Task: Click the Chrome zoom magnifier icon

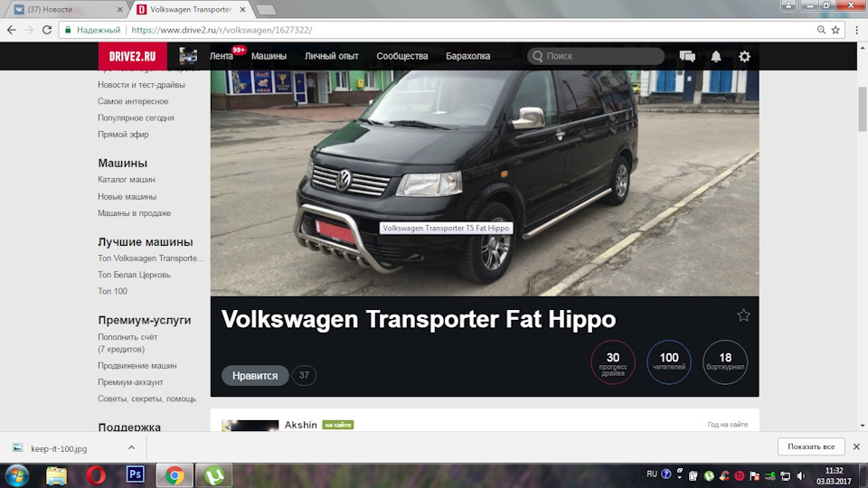Action: [x=822, y=30]
